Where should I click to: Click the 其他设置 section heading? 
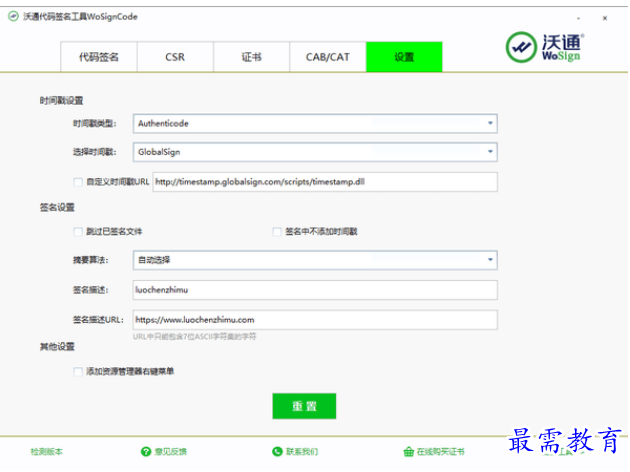point(57,347)
